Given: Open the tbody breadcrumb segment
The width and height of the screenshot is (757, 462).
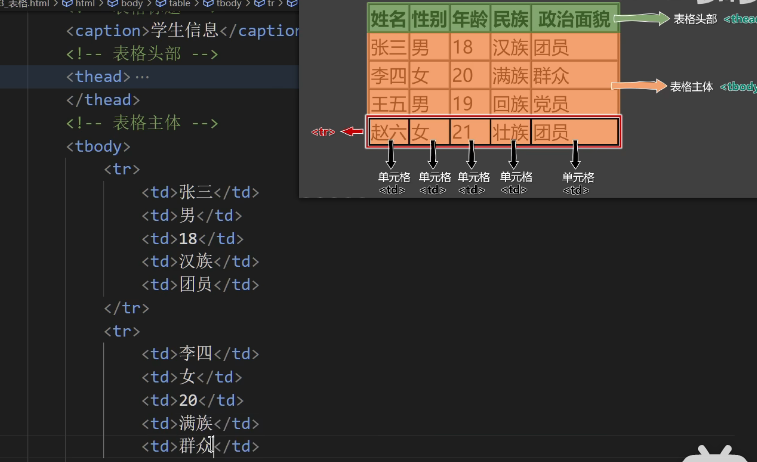Looking at the screenshot, I should 228,3.
